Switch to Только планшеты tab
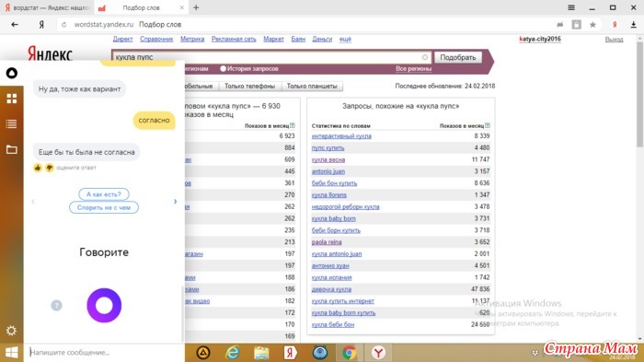 pos(312,86)
